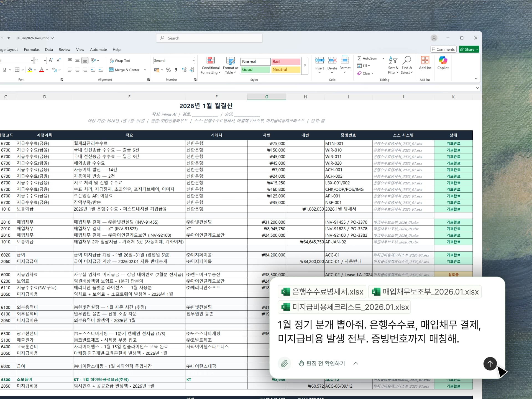
Task: Click the Comments button
Action: click(443, 49)
